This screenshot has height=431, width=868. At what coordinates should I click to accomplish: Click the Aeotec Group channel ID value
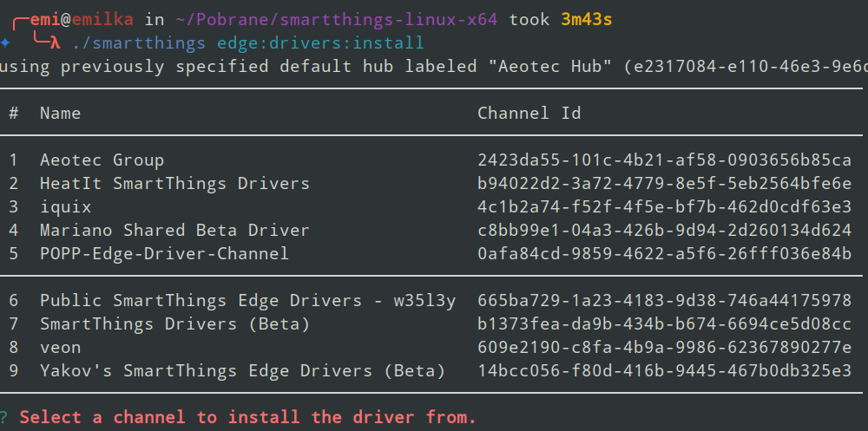click(x=665, y=160)
